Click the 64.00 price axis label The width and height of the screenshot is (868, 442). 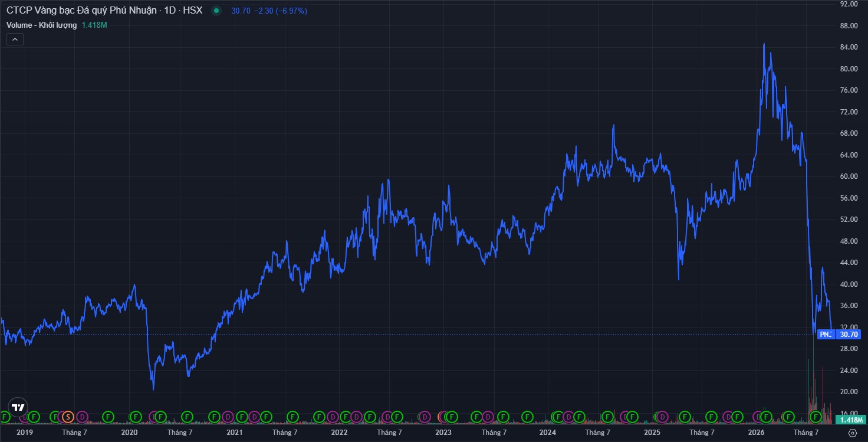[849, 155]
